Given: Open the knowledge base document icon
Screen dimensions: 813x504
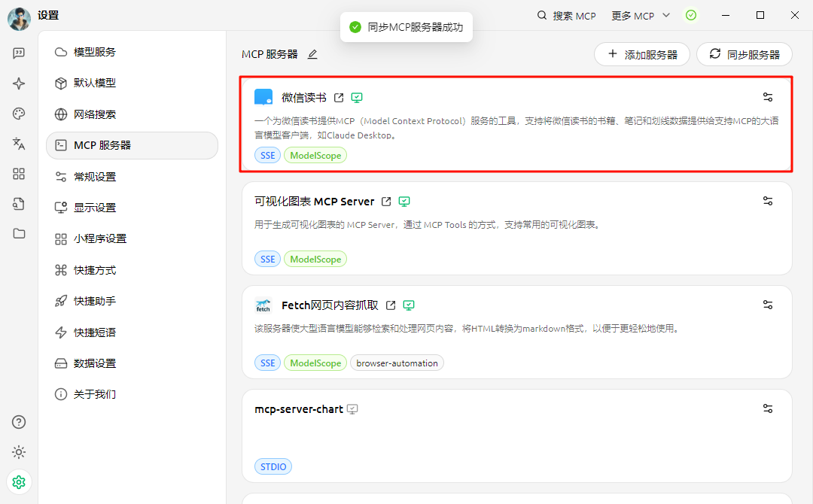Looking at the screenshot, I should [x=18, y=204].
